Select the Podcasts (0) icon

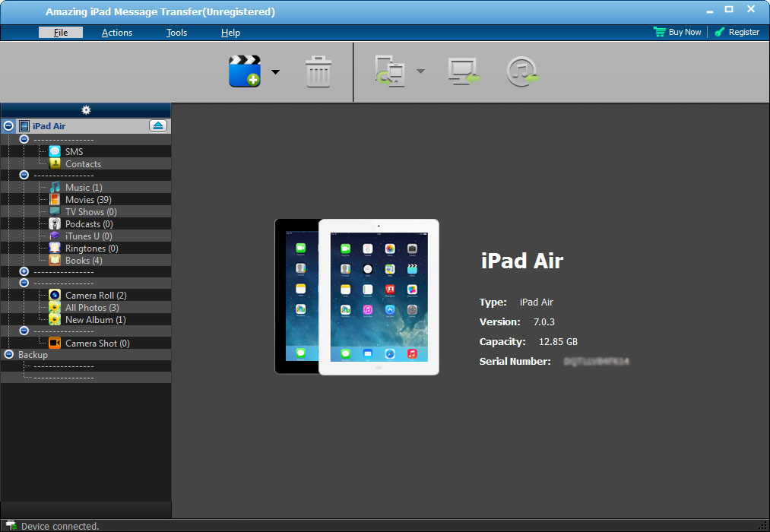pos(55,223)
